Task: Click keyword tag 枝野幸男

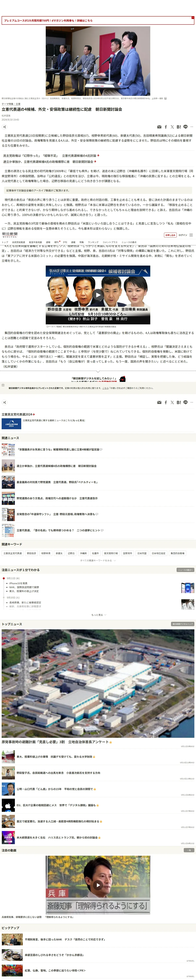Action: (x=46, y=553)
